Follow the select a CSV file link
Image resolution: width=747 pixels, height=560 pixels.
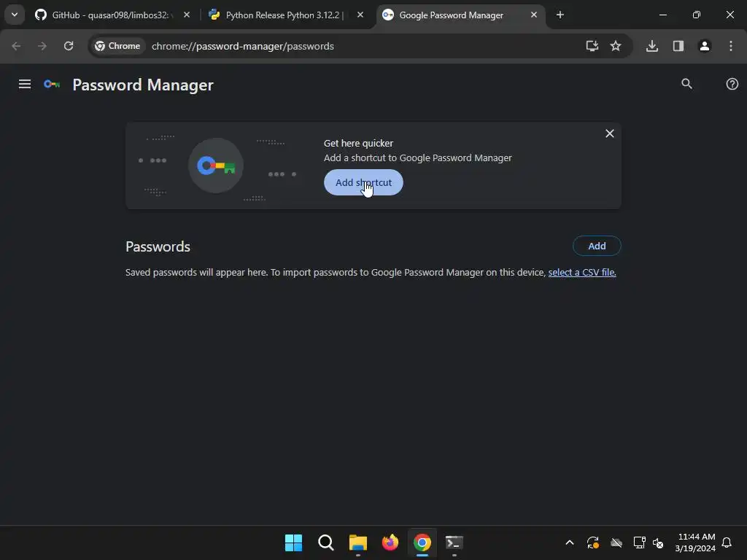582,273
